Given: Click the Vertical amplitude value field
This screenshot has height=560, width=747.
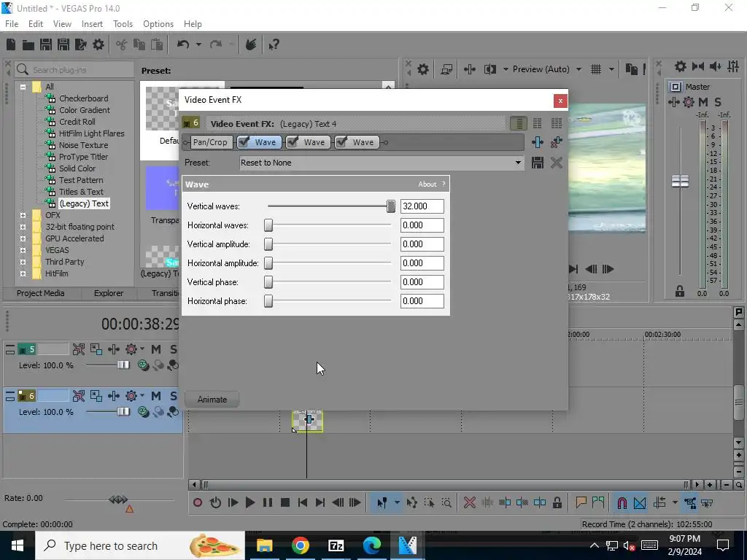Looking at the screenshot, I should click(422, 244).
